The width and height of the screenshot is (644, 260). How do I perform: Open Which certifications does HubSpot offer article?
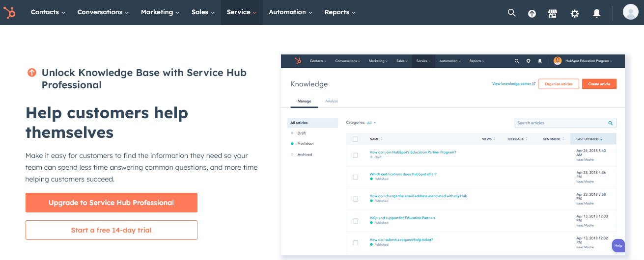click(x=403, y=174)
